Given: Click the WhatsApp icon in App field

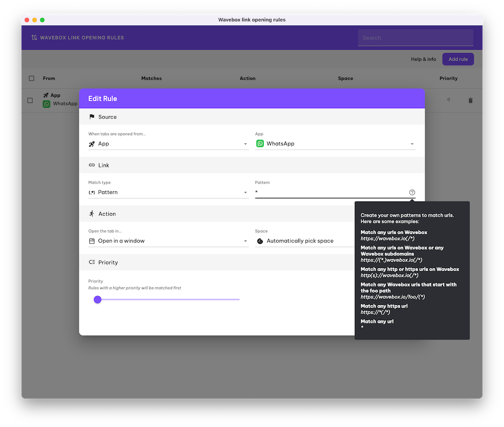Looking at the screenshot, I should click(260, 144).
